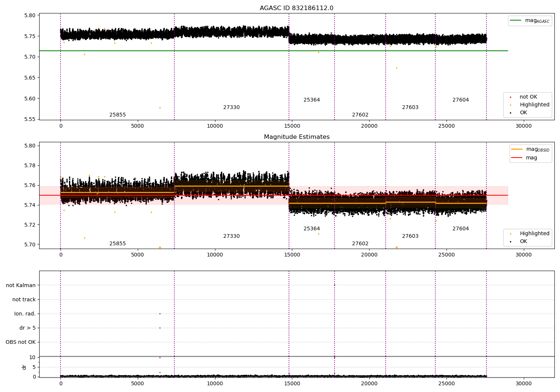
Task: Click the data point on the not Kalman row
Action: 335,286
